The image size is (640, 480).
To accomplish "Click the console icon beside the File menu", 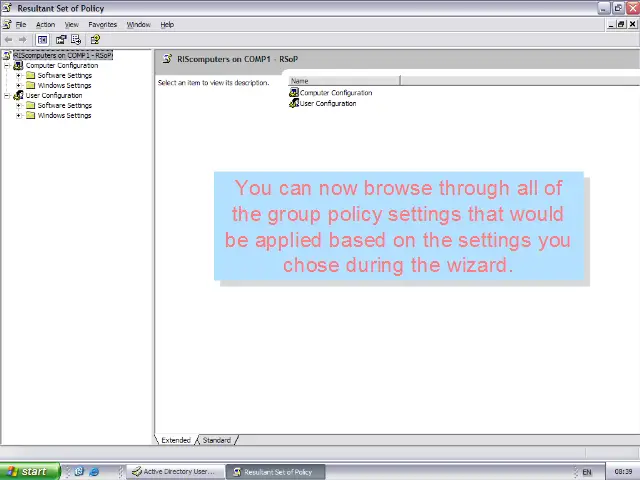I will (x=7, y=24).
